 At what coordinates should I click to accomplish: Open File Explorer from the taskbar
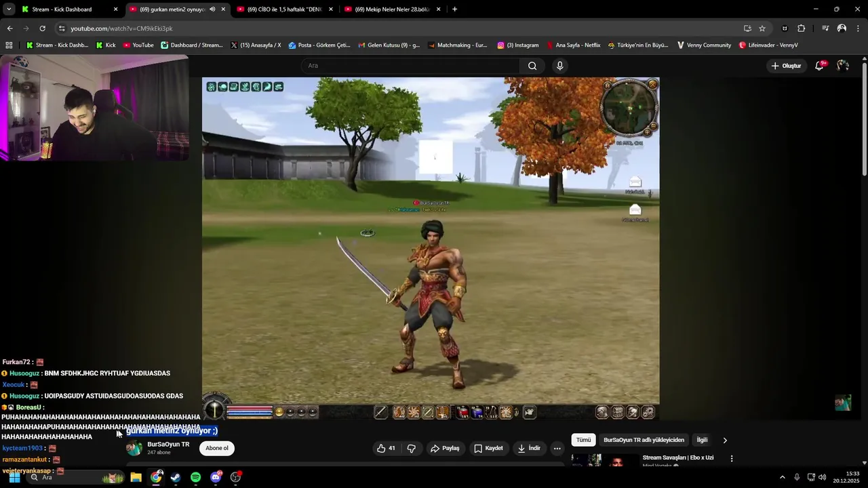tap(136, 477)
